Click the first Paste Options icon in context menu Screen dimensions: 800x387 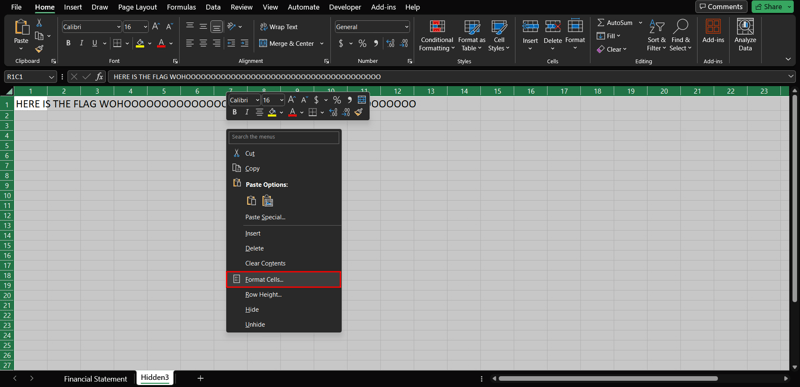point(251,201)
